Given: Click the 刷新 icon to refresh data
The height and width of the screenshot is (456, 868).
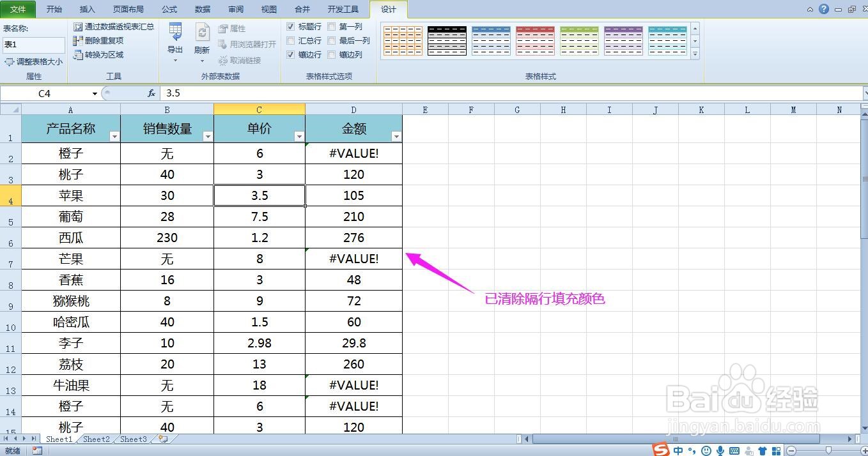Looking at the screenshot, I should coord(201,35).
